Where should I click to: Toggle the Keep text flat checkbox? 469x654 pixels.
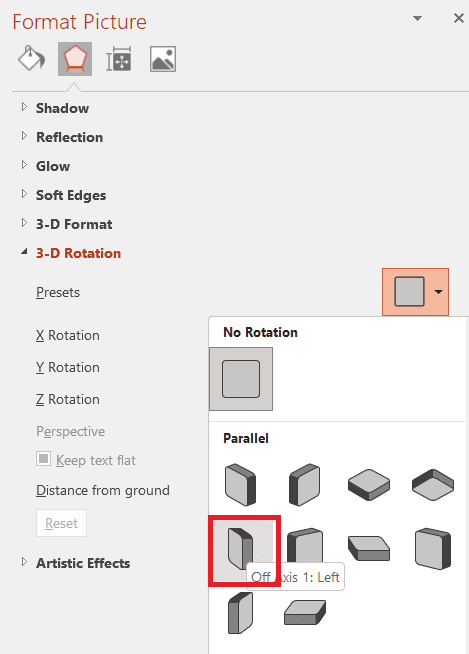tap(43, 459)
